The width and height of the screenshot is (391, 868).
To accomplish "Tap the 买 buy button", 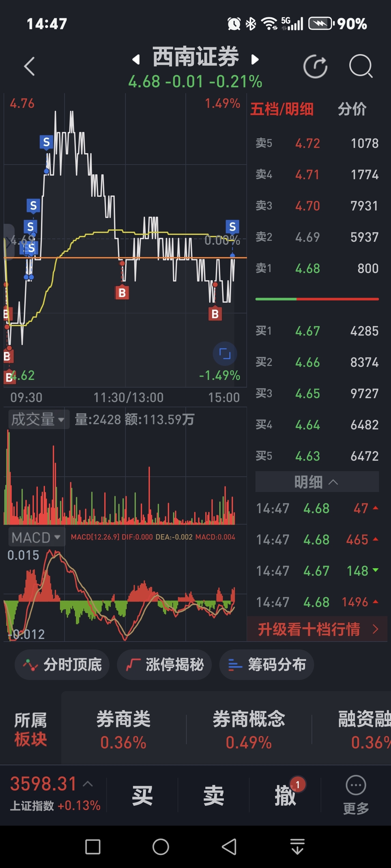I will pos(142,795).
